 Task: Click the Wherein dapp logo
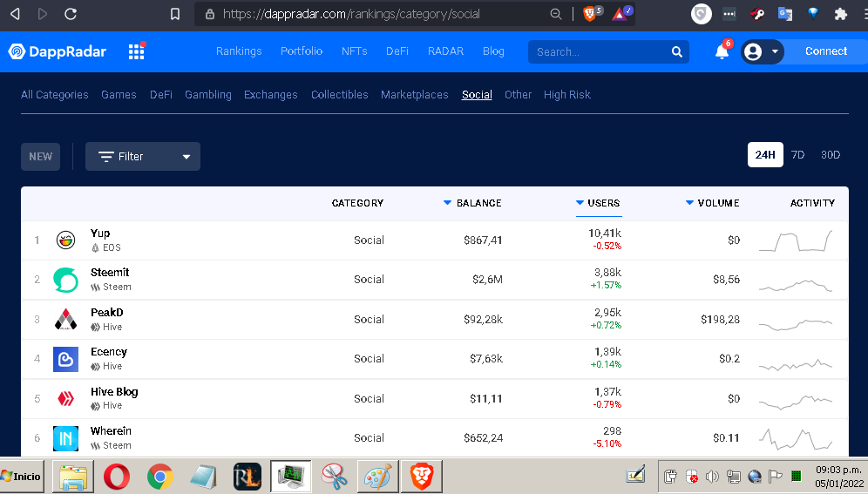(x=66, y=438)
